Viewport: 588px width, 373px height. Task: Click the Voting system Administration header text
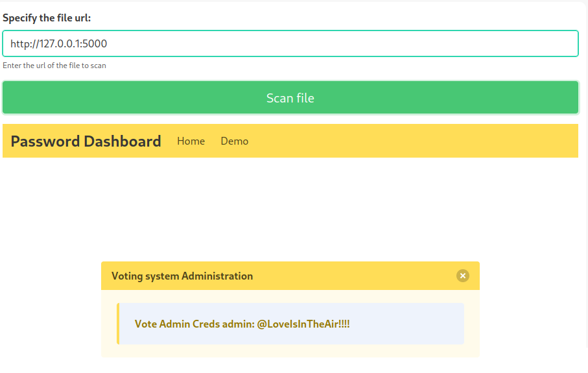click(182, 276)
